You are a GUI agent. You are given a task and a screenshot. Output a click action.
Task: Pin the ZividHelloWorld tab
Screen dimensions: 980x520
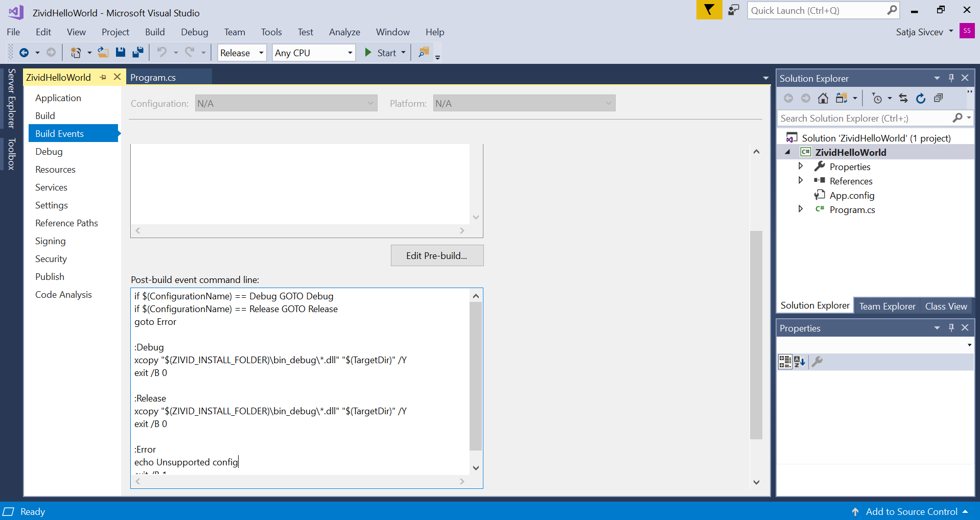[103, 77]
